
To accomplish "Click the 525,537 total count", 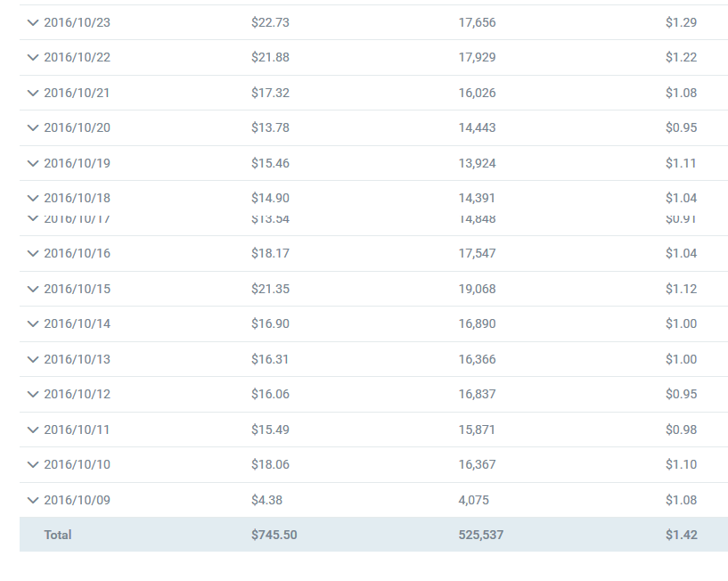I will (x=481, y=535).
